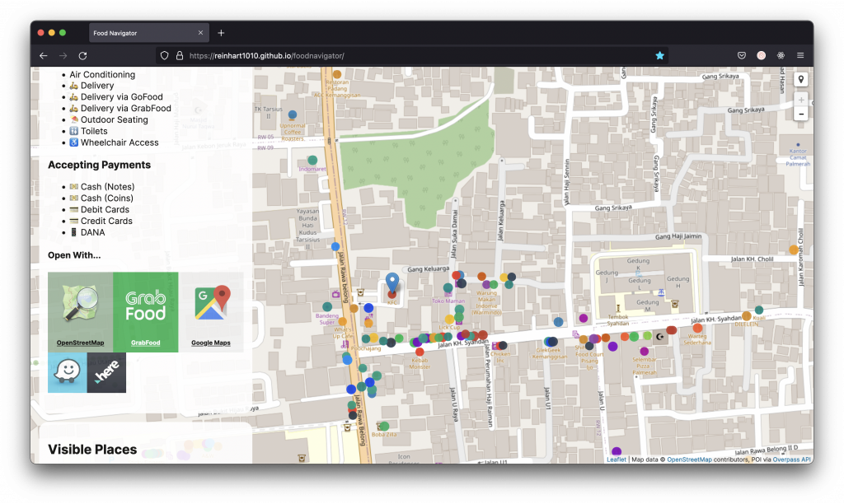844x504 pixels.
Task: Go back using browser back arrow
Action: click(x=44, y=55)
